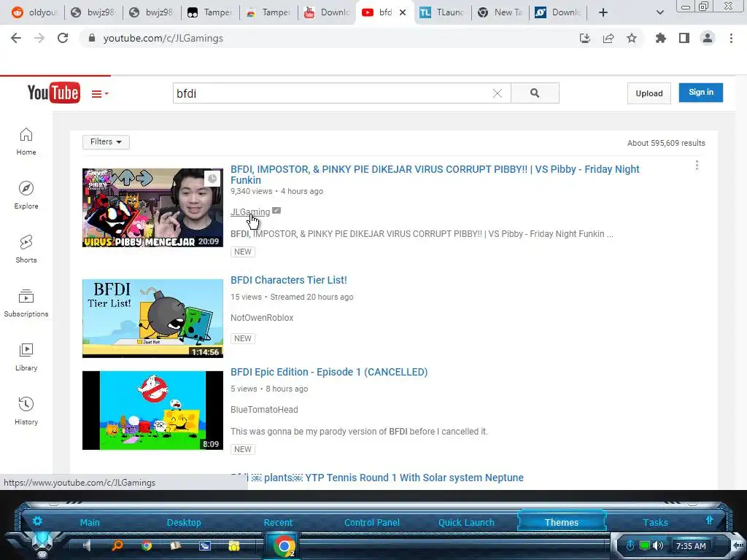Click the Sign in button

[x=701, y=93]
